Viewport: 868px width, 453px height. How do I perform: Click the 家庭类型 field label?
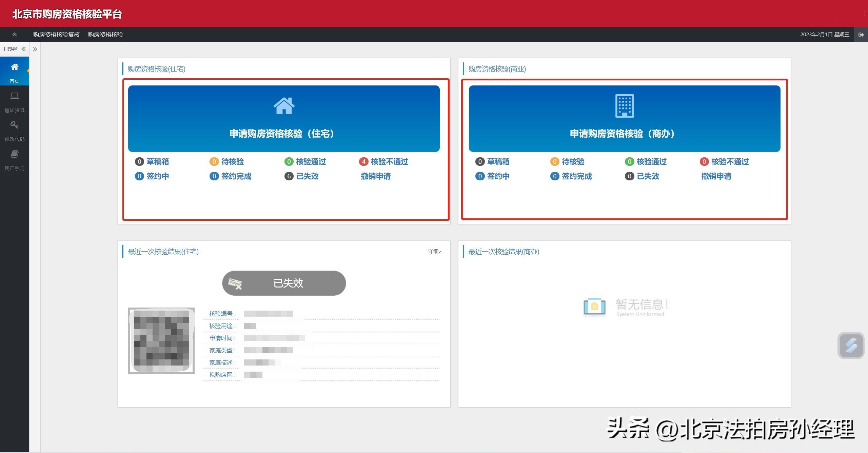[x=222, y=351]
